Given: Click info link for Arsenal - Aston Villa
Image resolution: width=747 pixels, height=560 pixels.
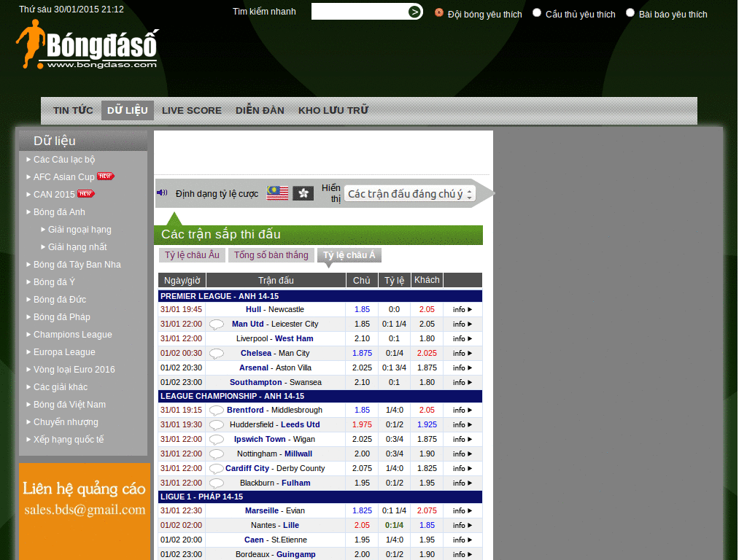Looking at the screenshot, I should [x=462, y=367].
